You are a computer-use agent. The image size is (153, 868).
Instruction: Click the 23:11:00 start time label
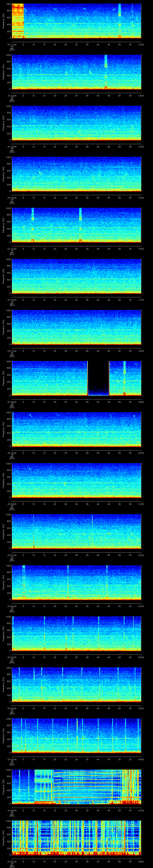coord(12,44)
